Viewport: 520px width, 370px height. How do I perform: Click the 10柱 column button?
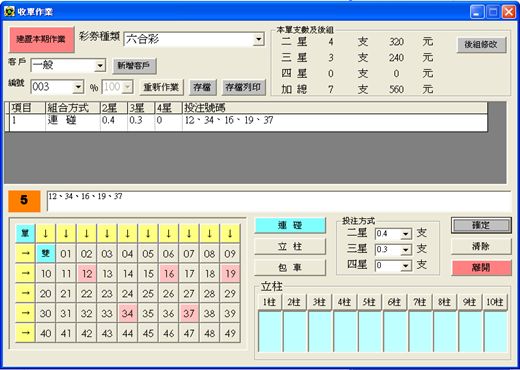tap(495, 302)
